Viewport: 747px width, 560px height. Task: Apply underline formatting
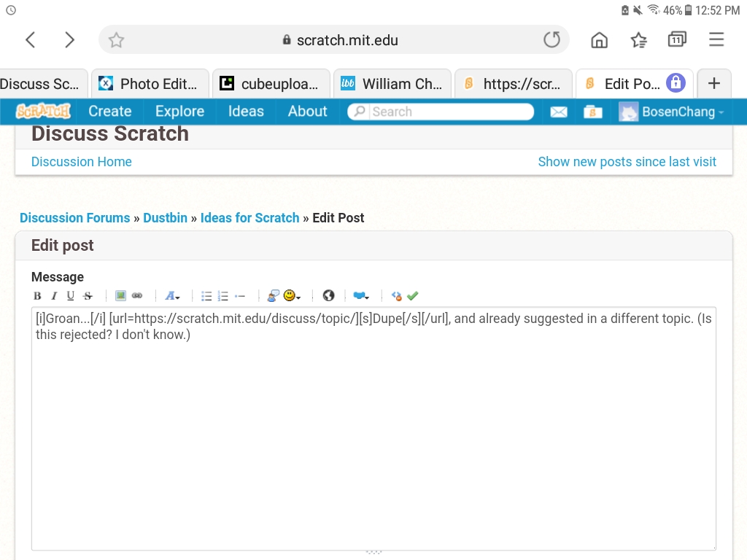point(70,295)
